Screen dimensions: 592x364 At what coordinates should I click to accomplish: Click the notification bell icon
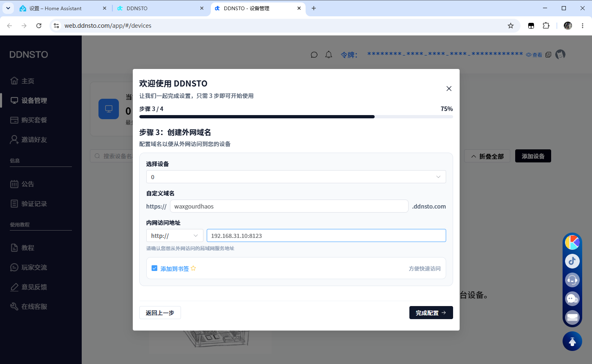(x=328, y=55)
